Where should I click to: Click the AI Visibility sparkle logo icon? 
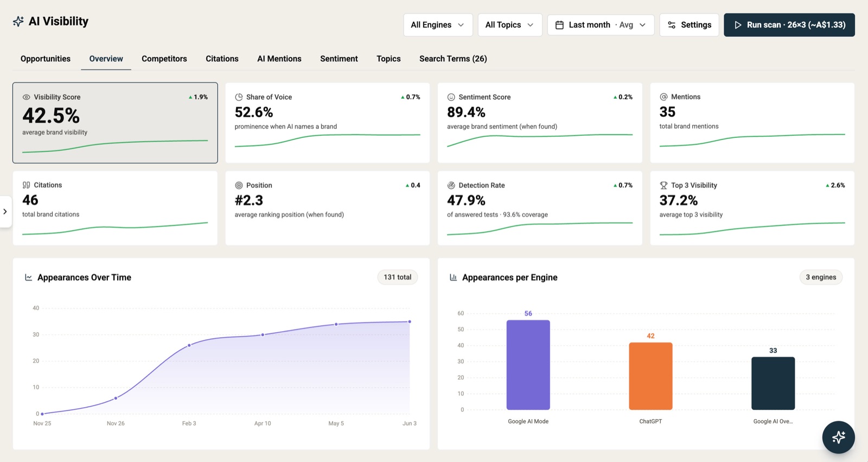18,21
